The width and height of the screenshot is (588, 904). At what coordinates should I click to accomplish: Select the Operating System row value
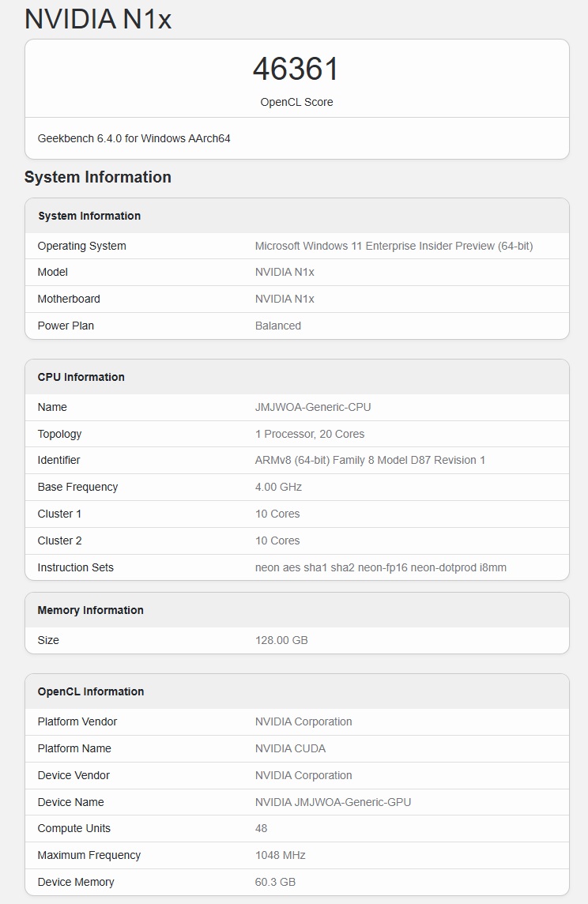(394, 246)
